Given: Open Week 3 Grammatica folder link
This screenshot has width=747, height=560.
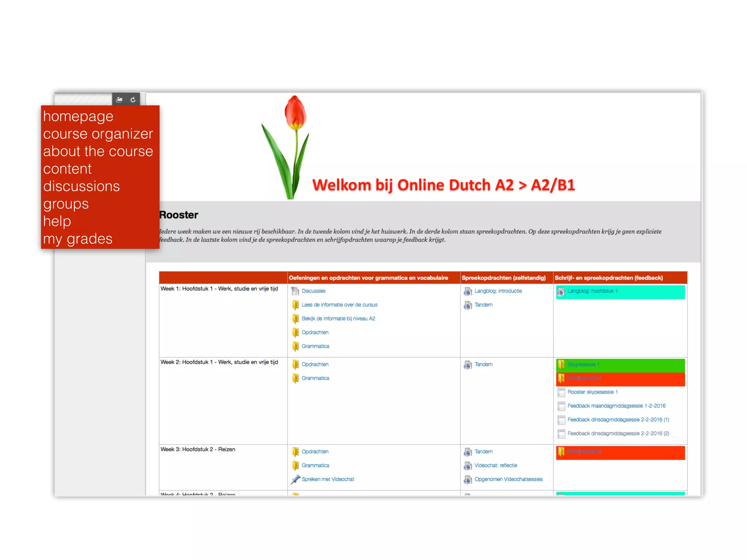Looking at the screenshot, I should pyautogui.click(x=315, y=466).
